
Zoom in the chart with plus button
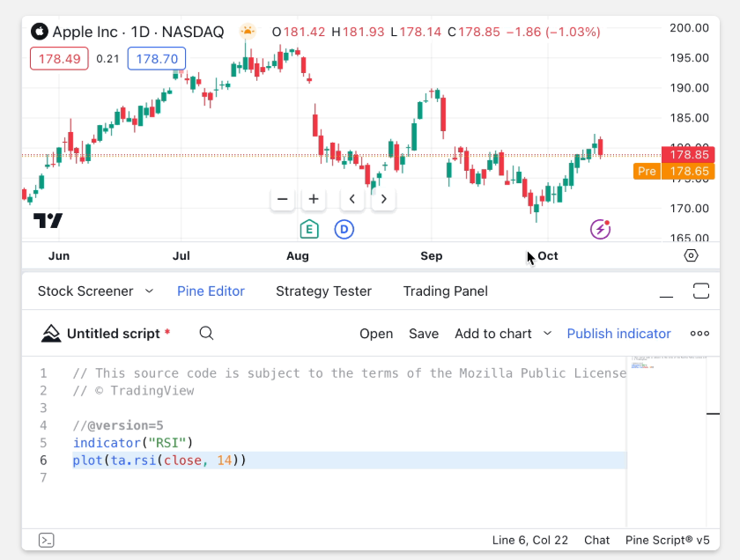pyautogui.click(x=314, y=199)
